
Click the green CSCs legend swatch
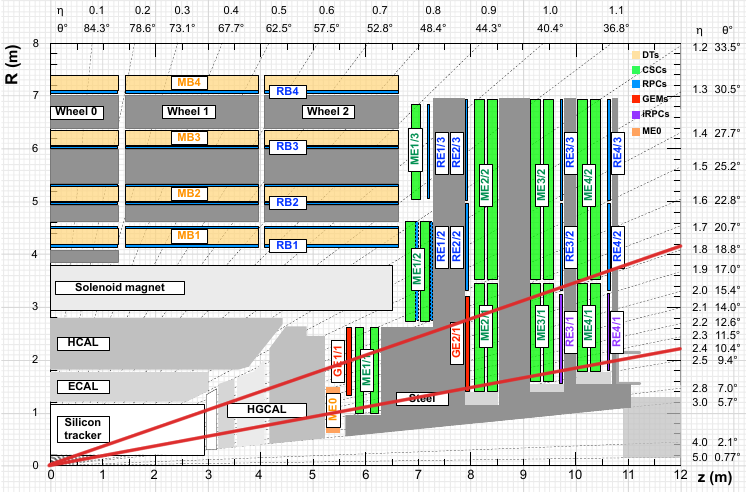(x=636, y=70)
